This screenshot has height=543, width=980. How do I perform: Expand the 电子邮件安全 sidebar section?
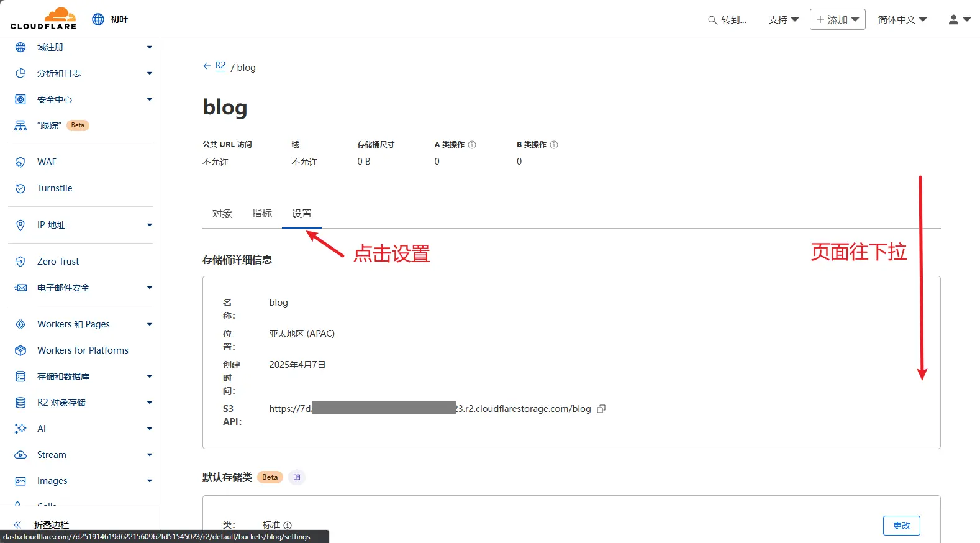pos(149,288)
